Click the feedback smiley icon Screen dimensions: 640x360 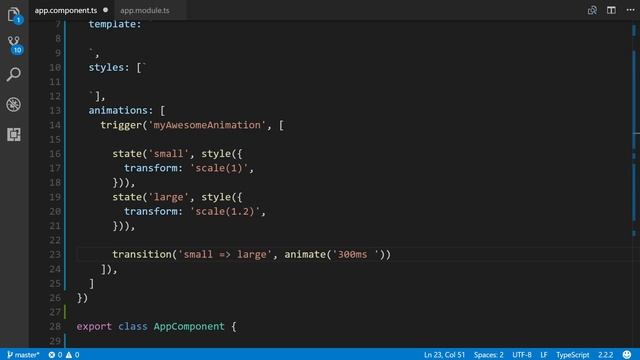tap(627, 354)
